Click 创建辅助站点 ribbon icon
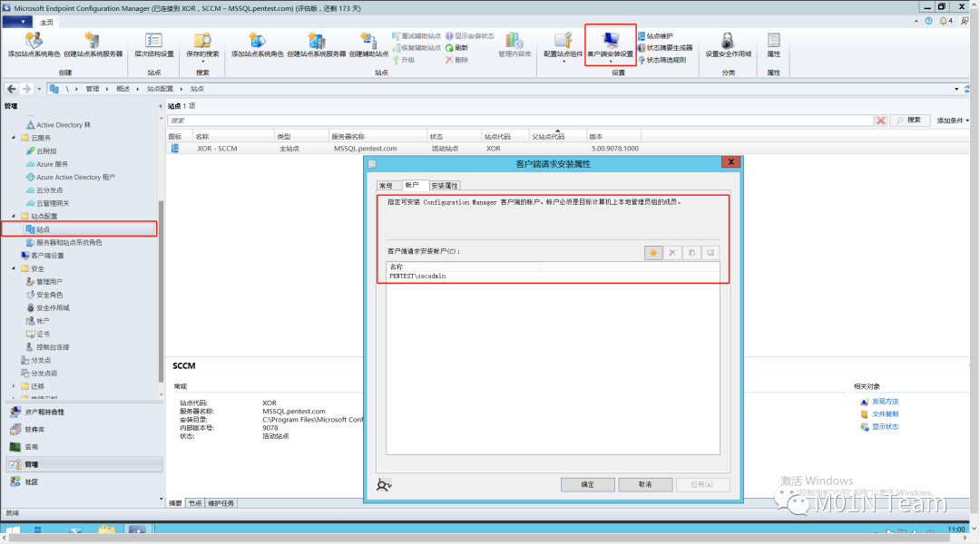980x544 pixels. (x=368, y=44)
